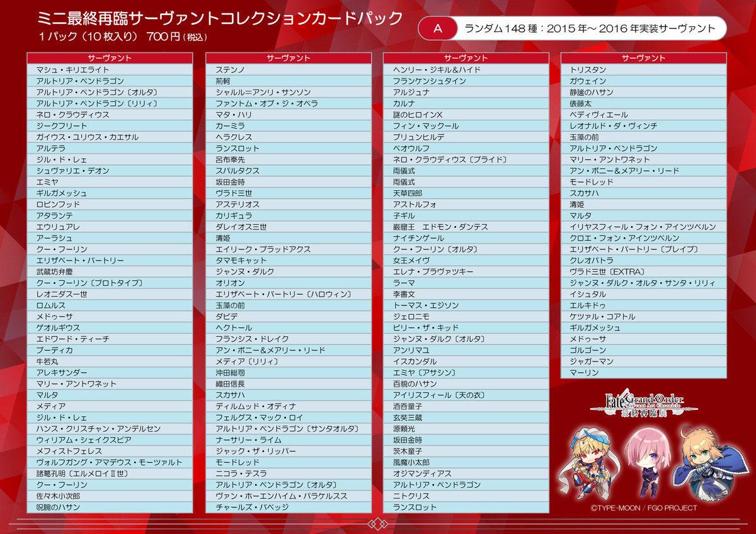Select the ナーサリー・ライム row
756x534 pixels.
pos(288,440)
